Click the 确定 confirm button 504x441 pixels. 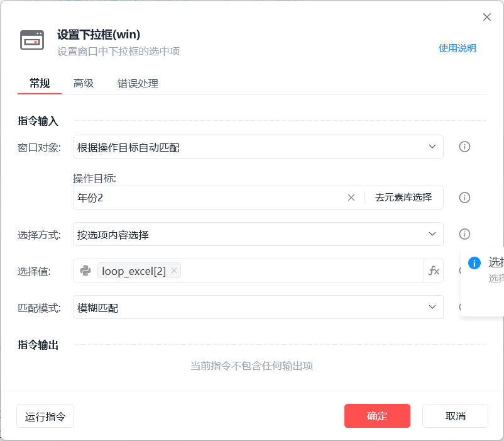pos(377,416)
